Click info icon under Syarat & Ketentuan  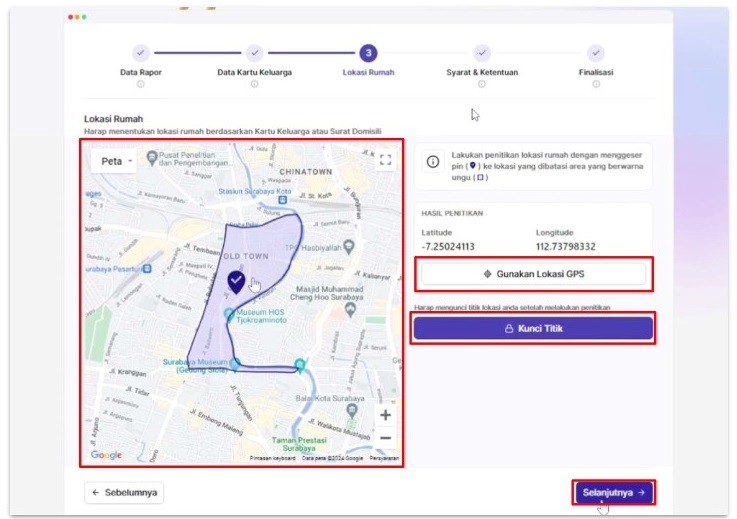(482, 84)
